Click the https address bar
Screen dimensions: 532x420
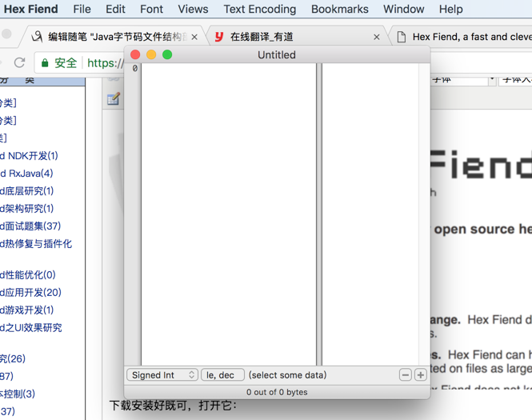[105, 62]
